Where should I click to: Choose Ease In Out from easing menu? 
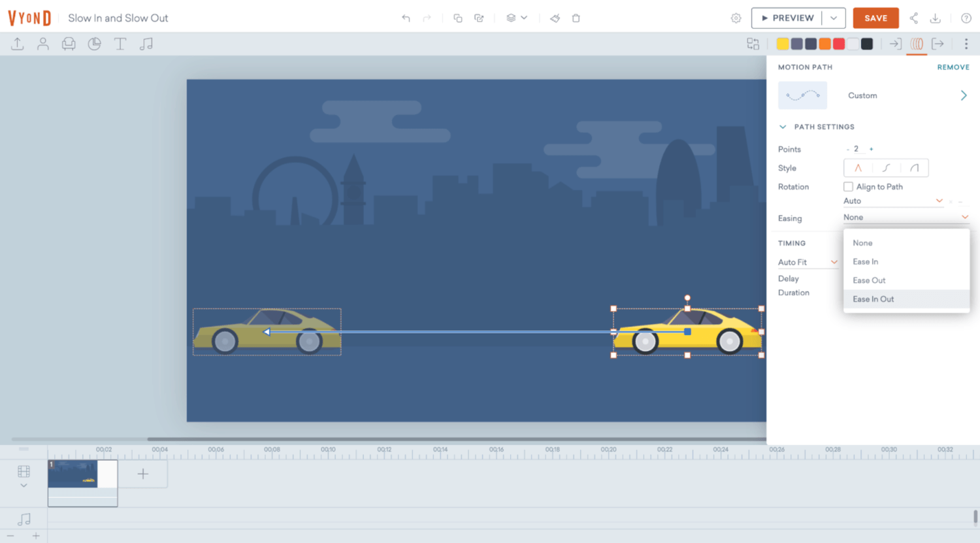pos(873,299)
